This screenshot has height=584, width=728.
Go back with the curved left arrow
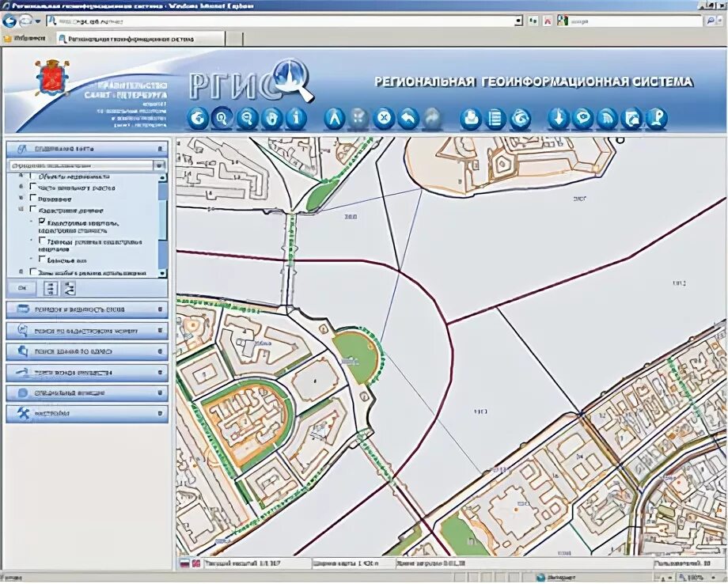point(408,118)
